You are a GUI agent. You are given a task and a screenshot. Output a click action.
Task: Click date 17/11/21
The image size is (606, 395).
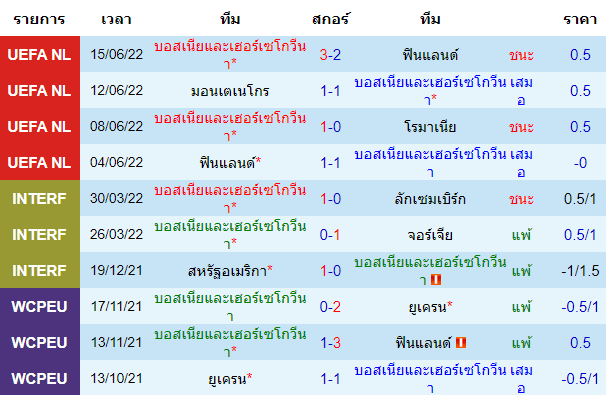pos(116,306)
